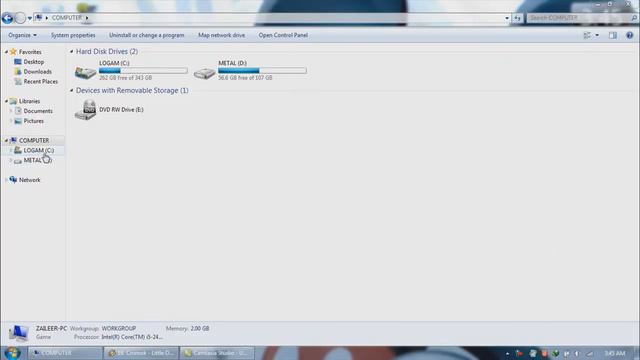The height and width of the screenshot is (360, 640).
Task: Select Desktop under Favorites
Action: 33,62
